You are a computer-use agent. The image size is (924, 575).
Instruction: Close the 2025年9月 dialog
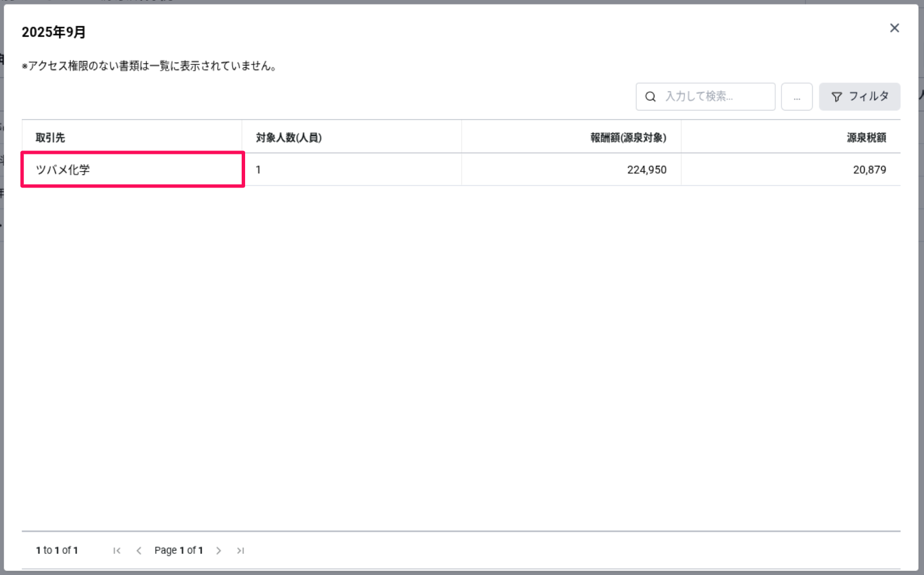click(894, 28)
